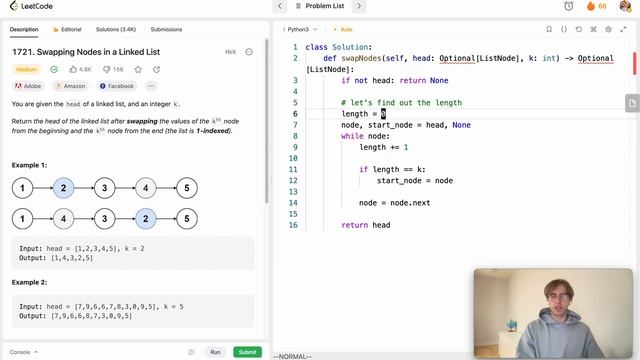Screen dimensions: 640x360
Task: Open editor settings gear
Action: click(608, 29)
